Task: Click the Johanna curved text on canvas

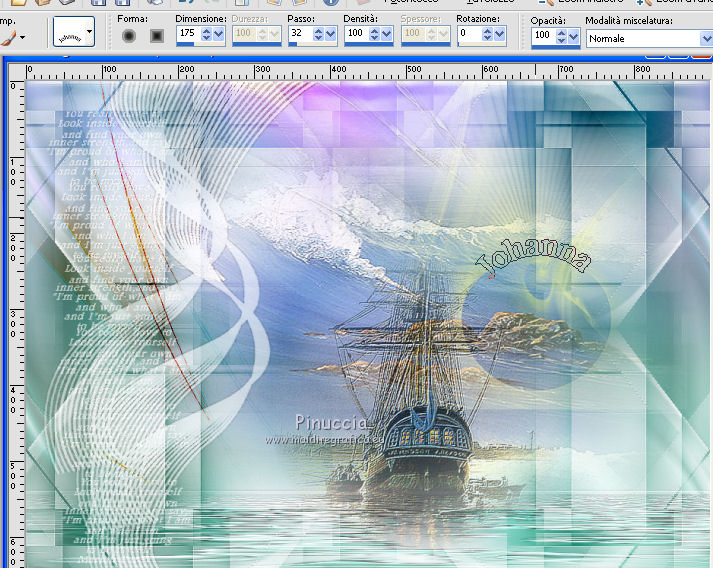Action: pos(533,257)
